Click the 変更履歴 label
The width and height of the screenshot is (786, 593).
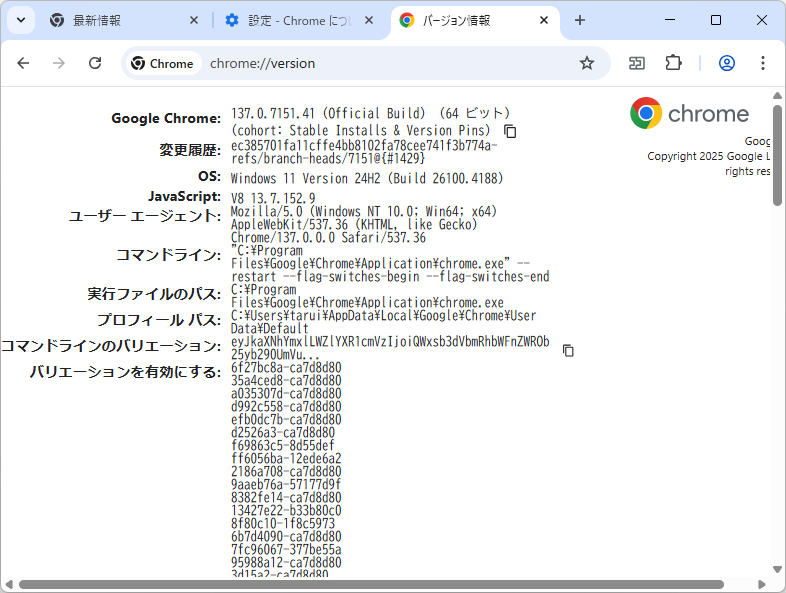190,150
